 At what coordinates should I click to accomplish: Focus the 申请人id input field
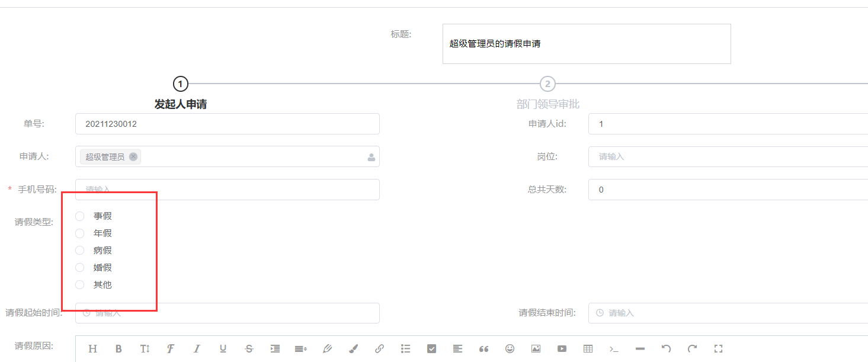pos(728,124)
